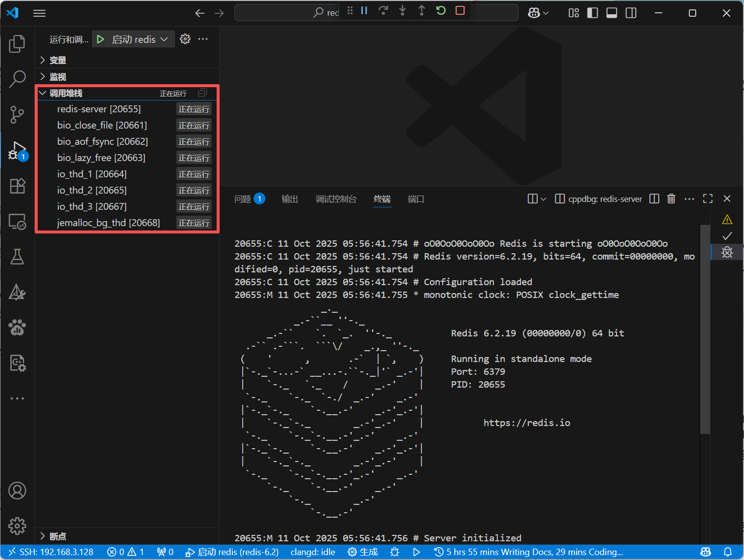Switch to the 调试控制台 tab
This screenshot has height=560, width=744.
click(336, 199)
